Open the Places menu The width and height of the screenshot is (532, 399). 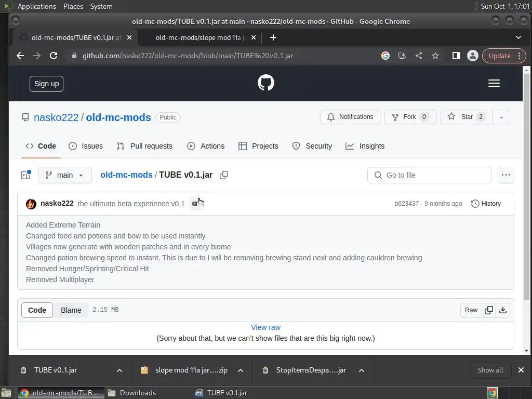pyautogui.click(x=73, y=6)
